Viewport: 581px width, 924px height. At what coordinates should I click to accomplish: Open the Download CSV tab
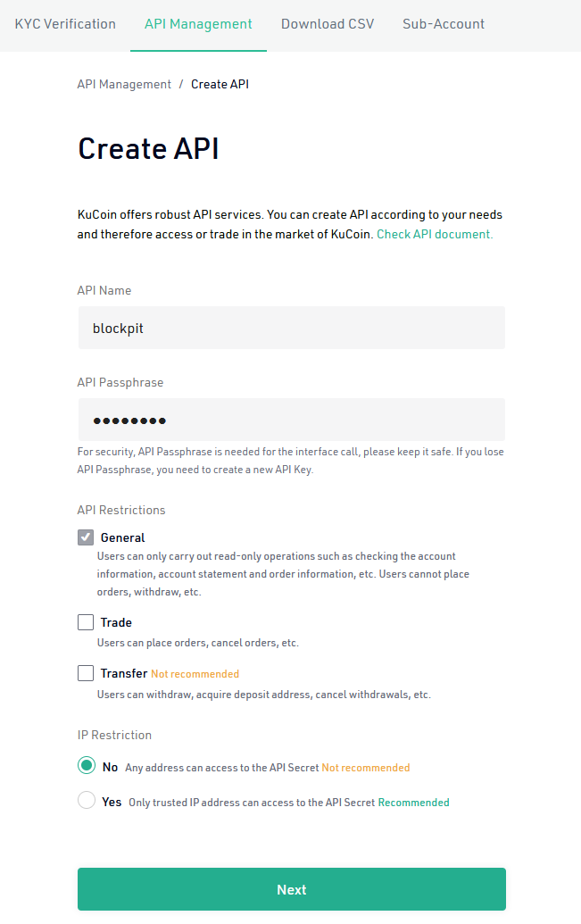tap(328, 24)
